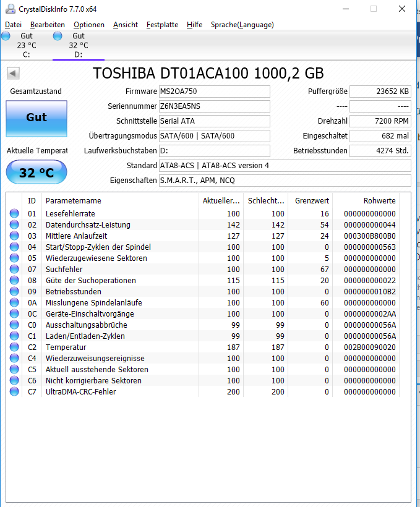Open the Datei menu

tap(13, 25)
